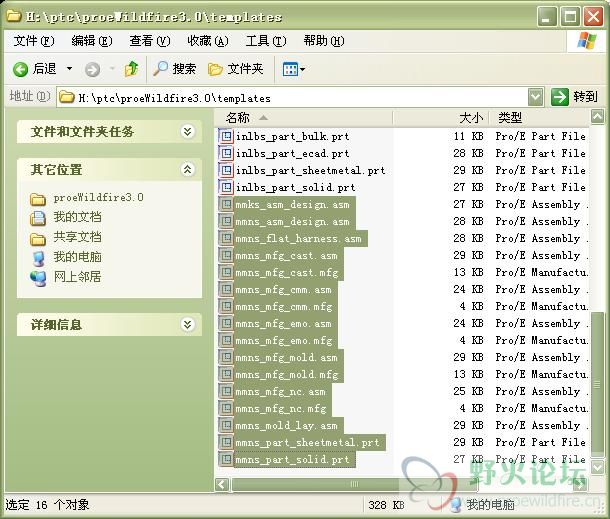
Task: Select the mmns_mfg_emo.asm file icon
Action: (226, 323)
